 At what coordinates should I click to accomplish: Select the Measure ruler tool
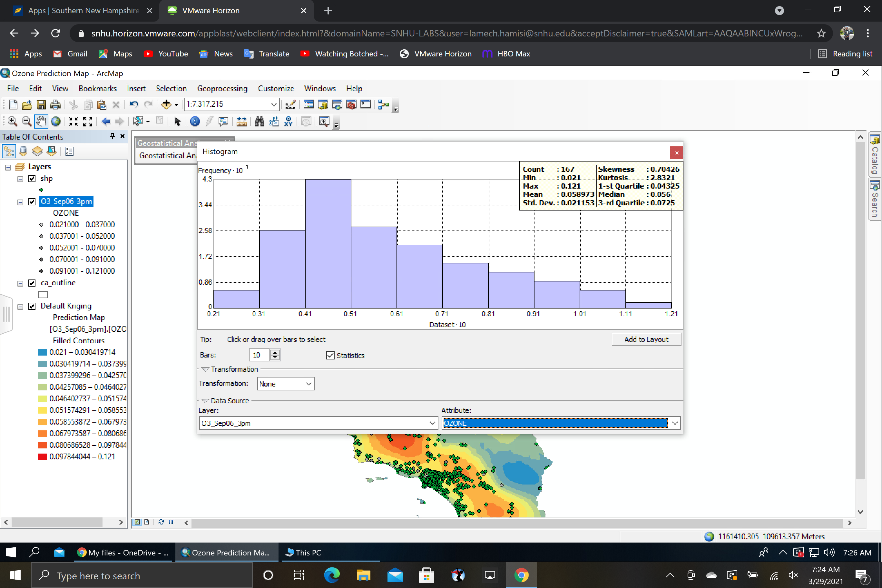[x=241, y=122]
